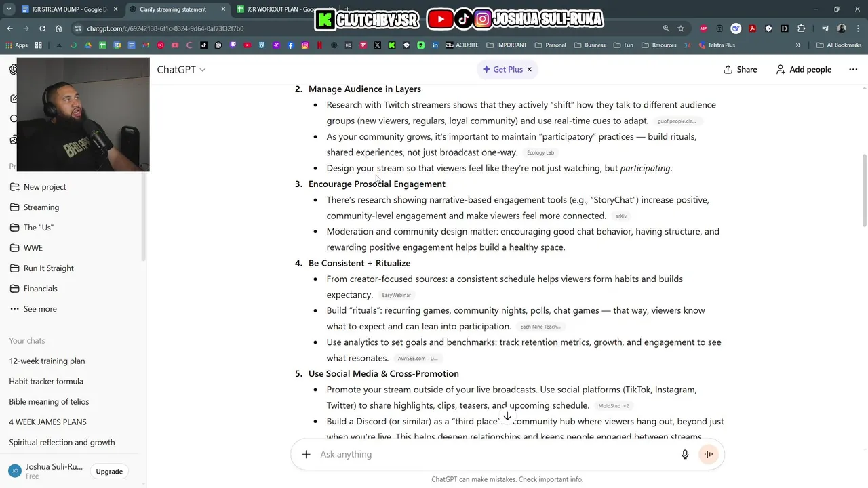868x488 pixels.
Task: Expand hidden bookmarks overflow chevron
Action: (798, 45)
